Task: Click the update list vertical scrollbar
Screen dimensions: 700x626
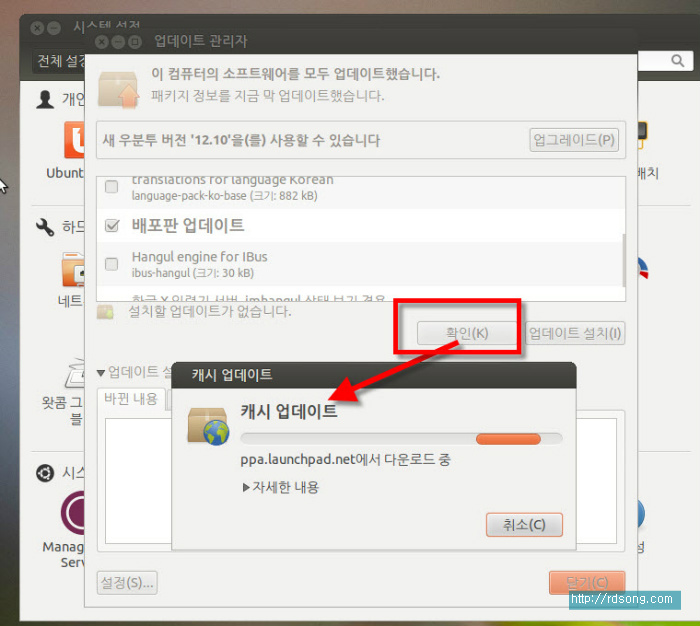Action: [625, 259]
